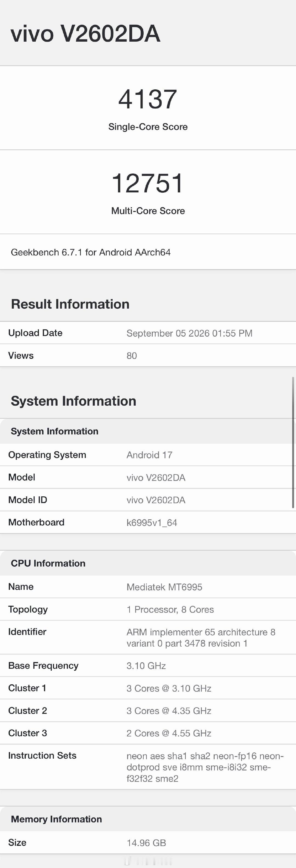Select the 12751 multi-core score
Image resolution: width=296 pixels, height=868 pixels.
click(148, 183)
